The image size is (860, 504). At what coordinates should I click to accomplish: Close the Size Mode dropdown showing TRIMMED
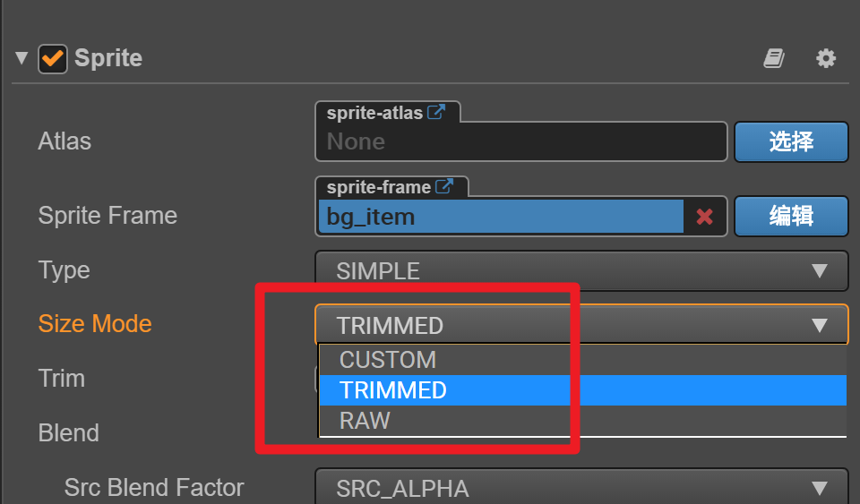[x=580, y=325]
